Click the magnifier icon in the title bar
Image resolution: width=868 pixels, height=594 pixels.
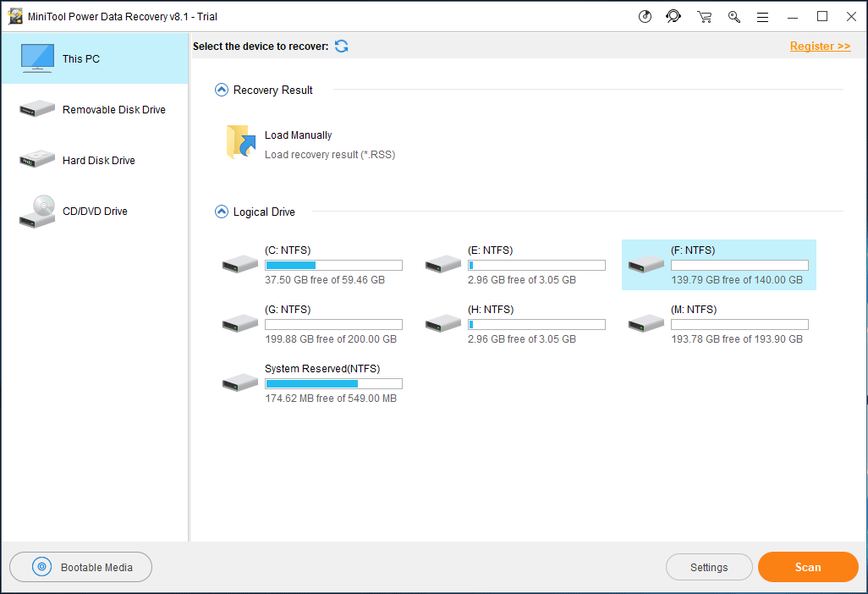click(733, 16)
